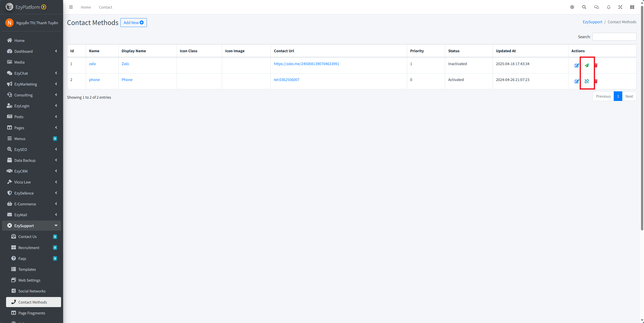Delete the phone contact method
644x323 pixels.
tap(596, 81)
